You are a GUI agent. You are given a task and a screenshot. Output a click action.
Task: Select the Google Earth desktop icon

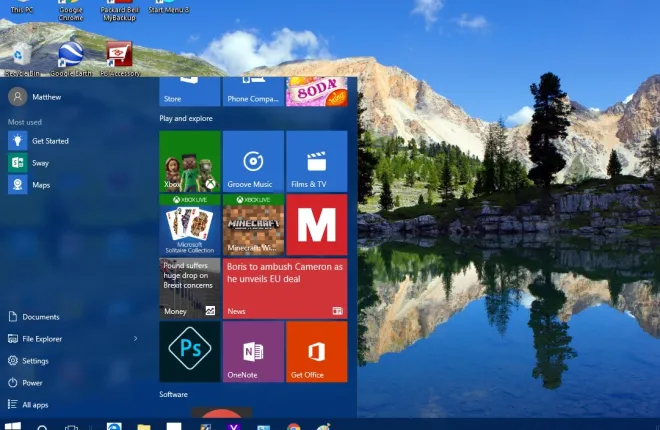71,59
